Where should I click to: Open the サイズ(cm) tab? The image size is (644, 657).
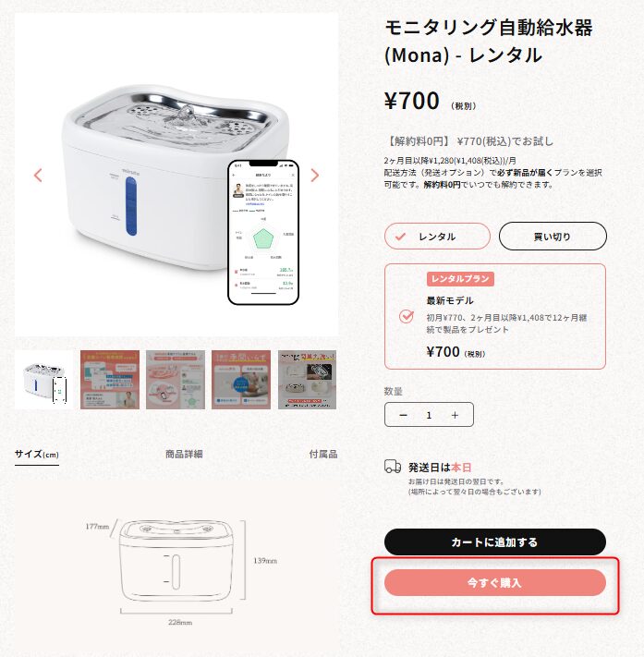(37, 455)
